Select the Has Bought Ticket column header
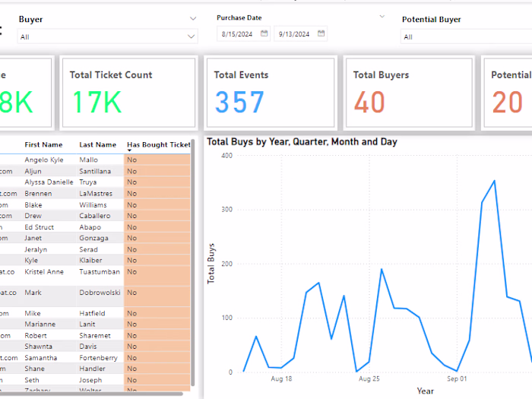Image resolution: width=532 pixels, height=399 pixels. (158, 145)
